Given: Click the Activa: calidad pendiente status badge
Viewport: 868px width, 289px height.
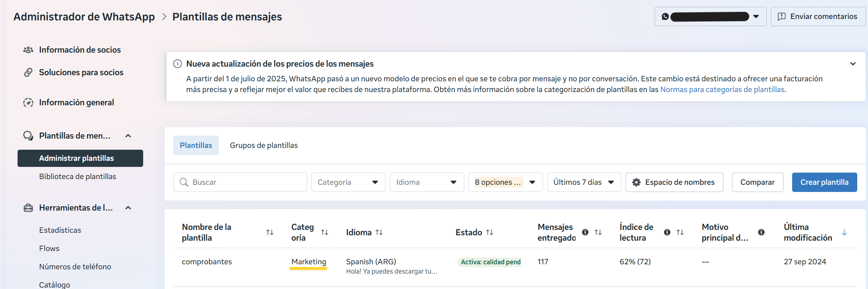Looking at the screenshot, I should pos(489,262).
